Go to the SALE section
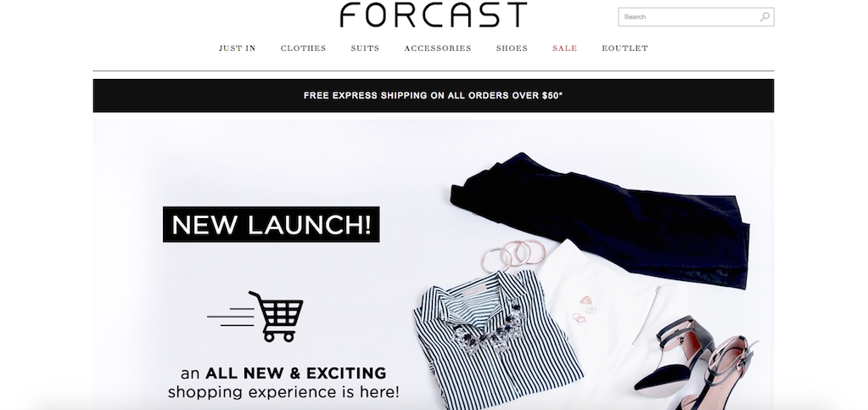Image resolution: width=868 pixels, height=410 pixels. (x=564, y=48)
